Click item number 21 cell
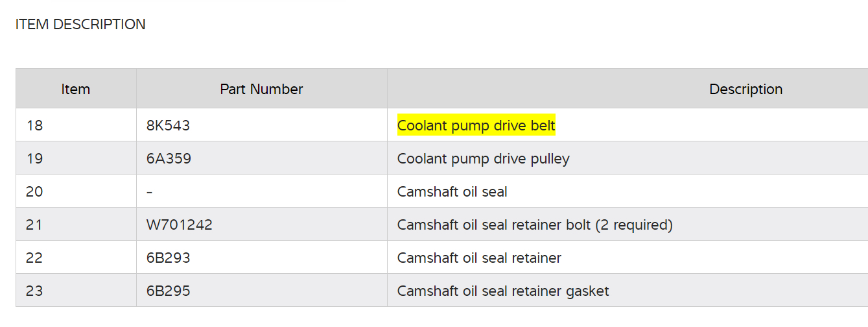Screen dimensions: 868x327 coord(34,225)
